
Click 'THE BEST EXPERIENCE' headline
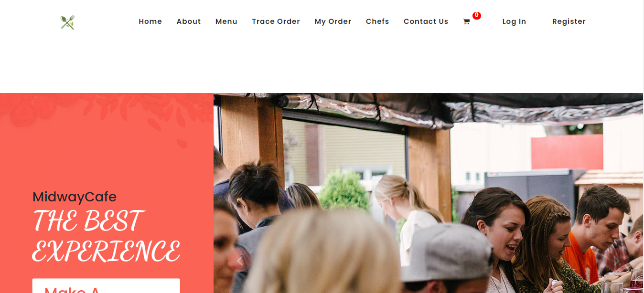click(x=106, y=236)
